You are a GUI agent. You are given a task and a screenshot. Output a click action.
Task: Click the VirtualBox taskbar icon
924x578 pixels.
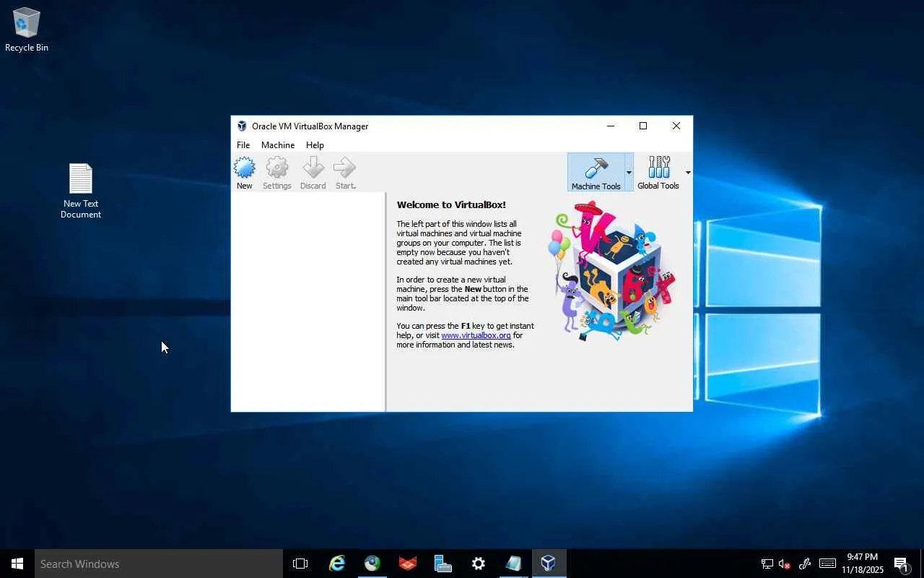(x=549, y=564)
